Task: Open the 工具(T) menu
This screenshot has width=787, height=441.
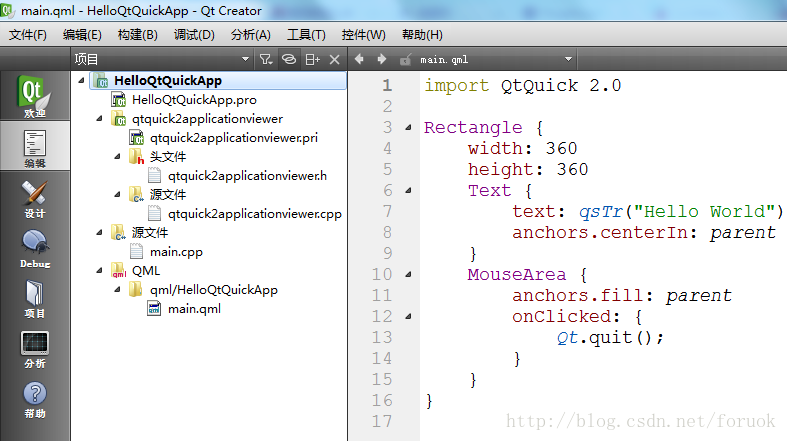Action: [306, 35]
